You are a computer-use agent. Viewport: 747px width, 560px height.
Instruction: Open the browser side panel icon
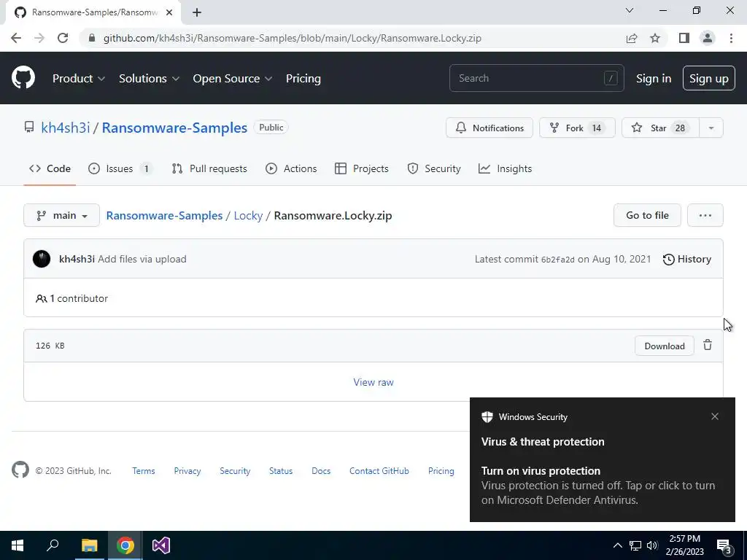tap(684, 38)
